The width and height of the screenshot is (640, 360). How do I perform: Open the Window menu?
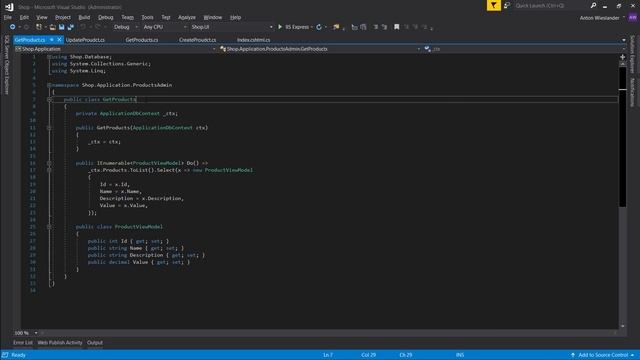point(213,18)
